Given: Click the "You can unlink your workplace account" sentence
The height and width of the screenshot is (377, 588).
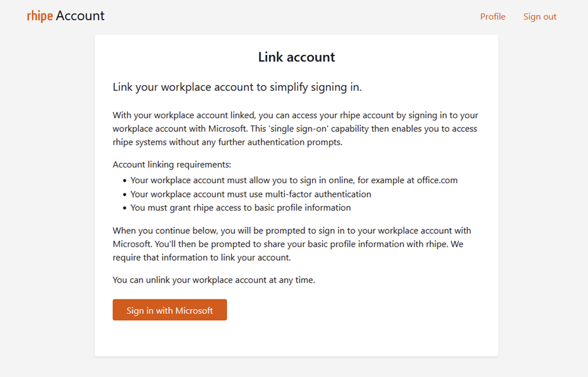Looking at the screenshot, I should [x=214, y=280].
